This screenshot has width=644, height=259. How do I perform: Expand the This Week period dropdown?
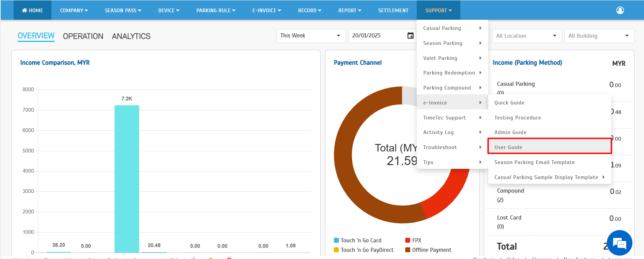pos(310,36)
